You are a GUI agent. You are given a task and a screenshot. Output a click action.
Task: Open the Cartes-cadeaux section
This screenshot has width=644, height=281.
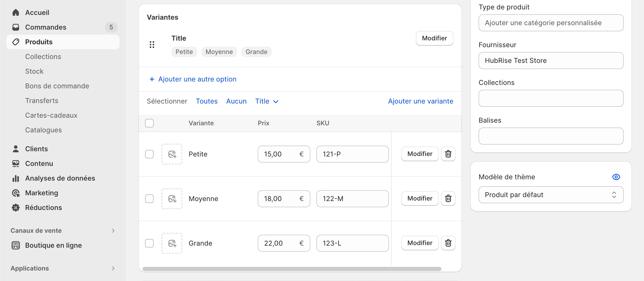[51, 115]
